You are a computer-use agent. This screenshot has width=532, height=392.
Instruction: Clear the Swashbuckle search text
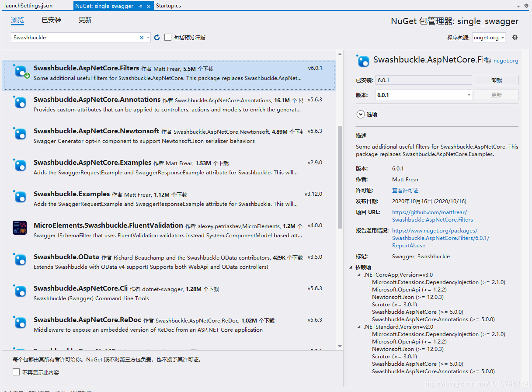tap(141, 38)
